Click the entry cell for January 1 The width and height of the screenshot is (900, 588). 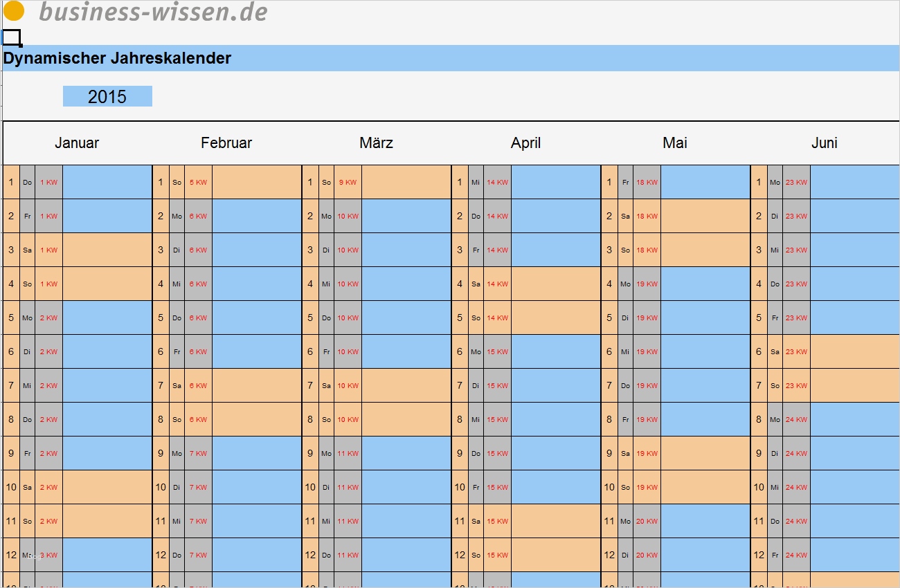click(x=107, y=182)
